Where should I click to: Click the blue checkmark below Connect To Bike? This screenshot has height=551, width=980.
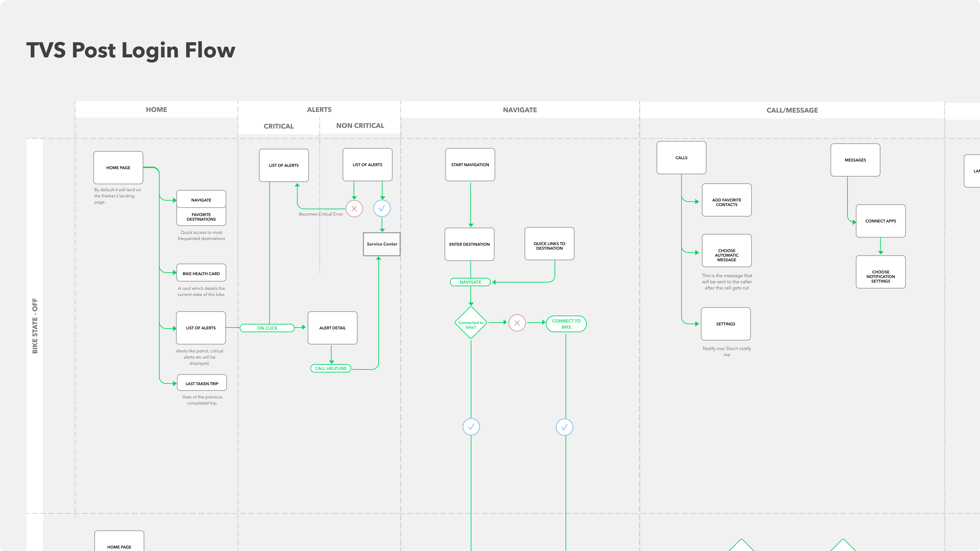click(x=564, y=427)
